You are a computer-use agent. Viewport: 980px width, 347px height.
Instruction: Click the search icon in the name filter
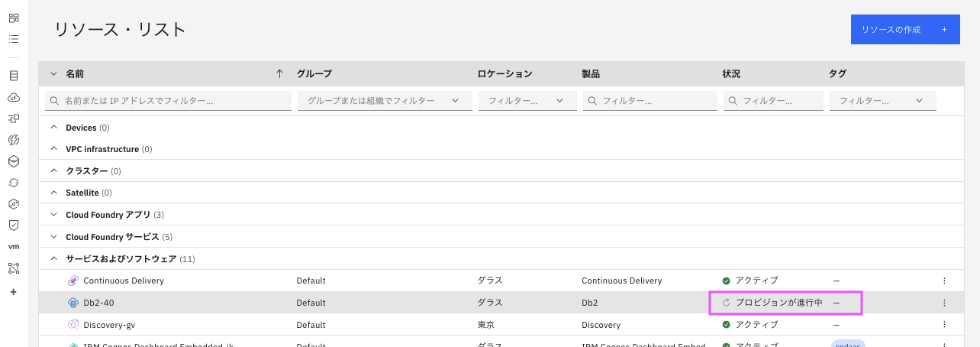(x=55, y=100)
